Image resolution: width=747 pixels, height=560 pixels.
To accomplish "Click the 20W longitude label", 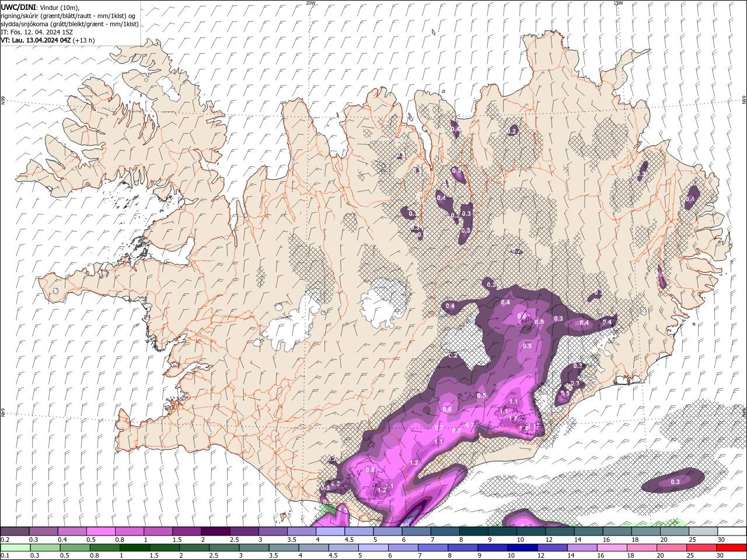I will pos(310,3).
